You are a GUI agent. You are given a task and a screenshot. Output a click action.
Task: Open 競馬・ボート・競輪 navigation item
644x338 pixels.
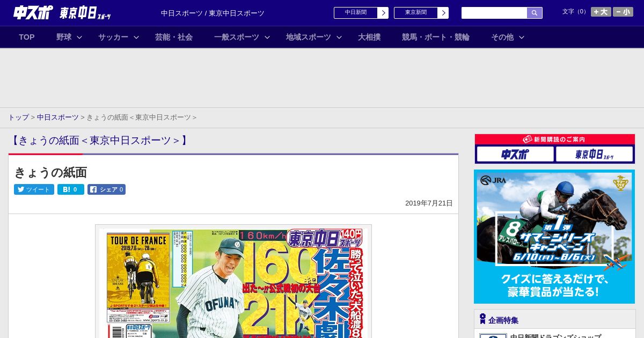point(436,37)
